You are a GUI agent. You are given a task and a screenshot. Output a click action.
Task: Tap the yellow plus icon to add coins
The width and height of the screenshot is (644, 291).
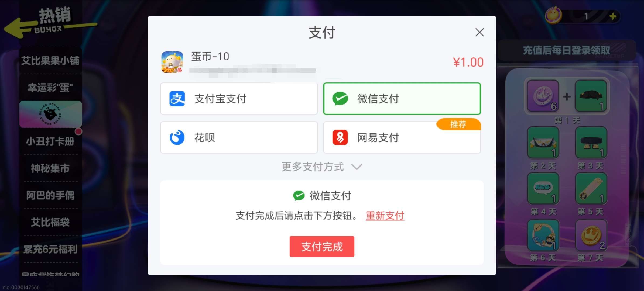tap(613, 16)
